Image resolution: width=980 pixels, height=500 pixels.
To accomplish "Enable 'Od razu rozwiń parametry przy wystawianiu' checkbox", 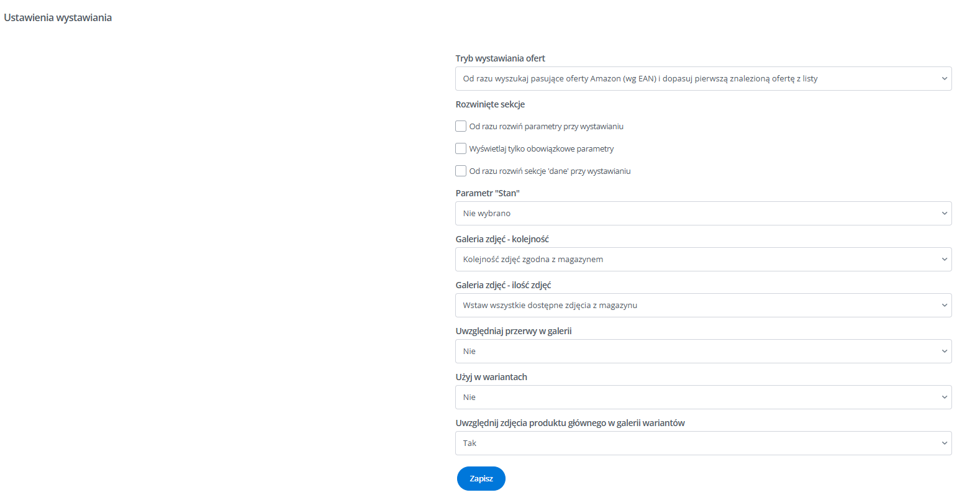I will tap(461, 127).
